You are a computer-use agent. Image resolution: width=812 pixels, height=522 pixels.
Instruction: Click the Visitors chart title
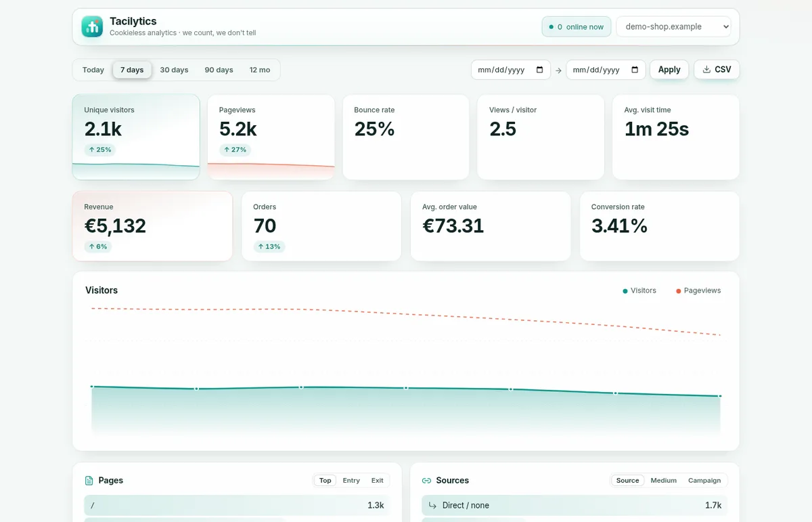point(101,290)
